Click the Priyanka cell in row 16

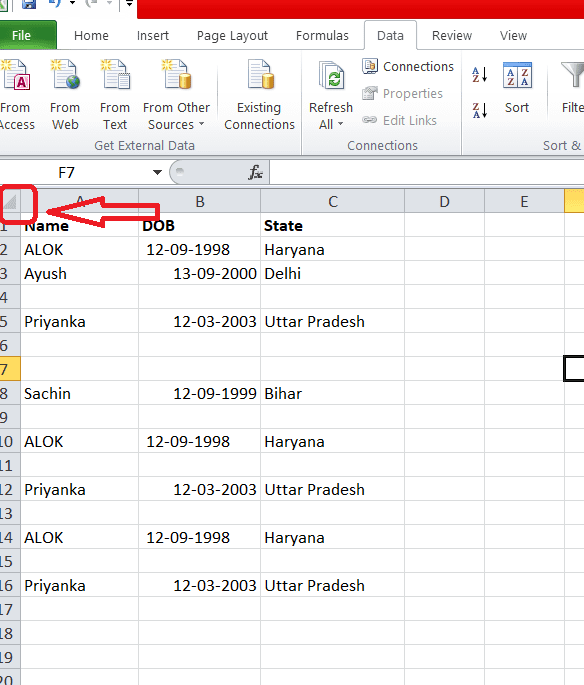click(x=79, y=585)
